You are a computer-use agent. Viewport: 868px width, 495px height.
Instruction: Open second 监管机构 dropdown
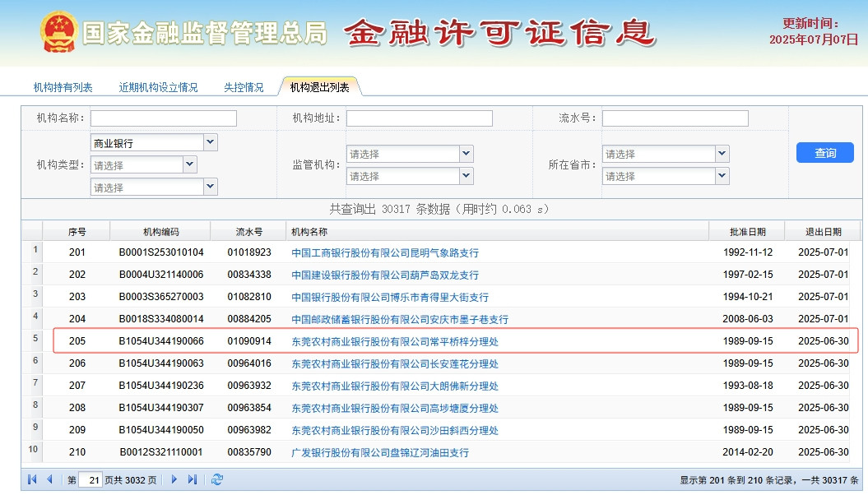point(466,176)
